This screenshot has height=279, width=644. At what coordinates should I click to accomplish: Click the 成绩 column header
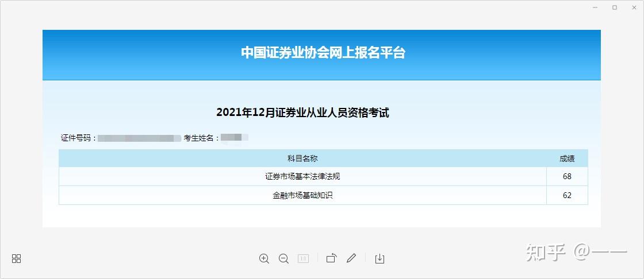click(567, 158)
